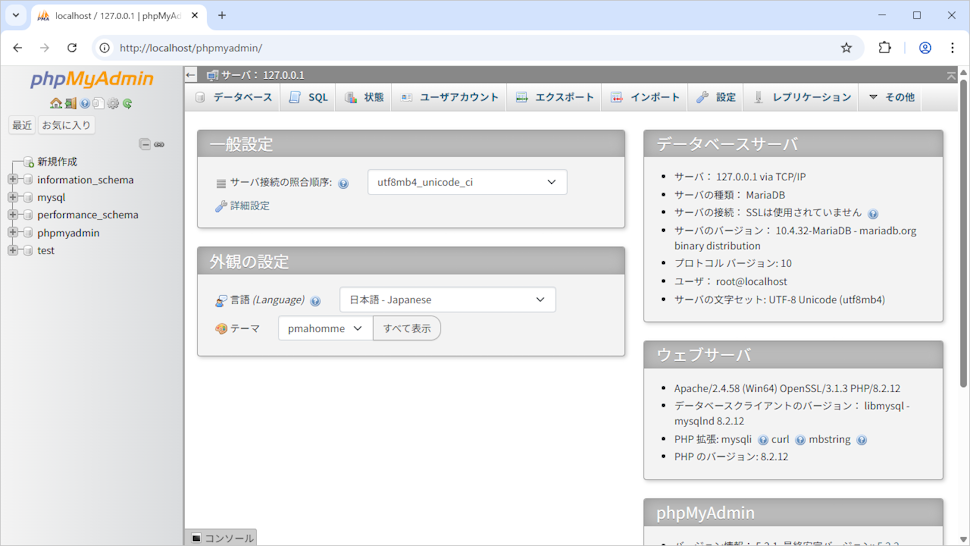Collapse all tree nodes minus icon

(x=145, y=144)
